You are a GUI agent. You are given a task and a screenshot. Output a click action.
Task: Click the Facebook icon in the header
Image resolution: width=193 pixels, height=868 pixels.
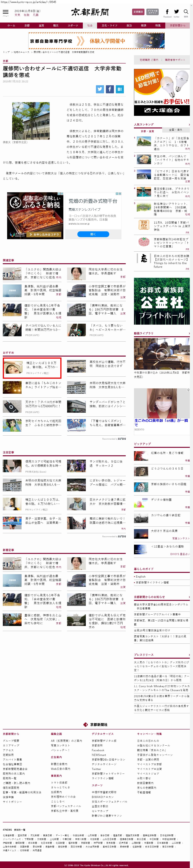click(167, 12)
